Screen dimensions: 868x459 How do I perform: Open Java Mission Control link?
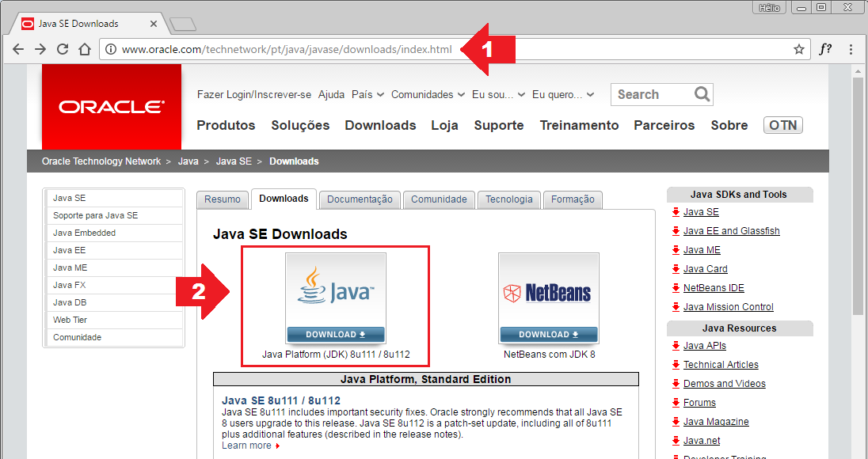point(728,307)
